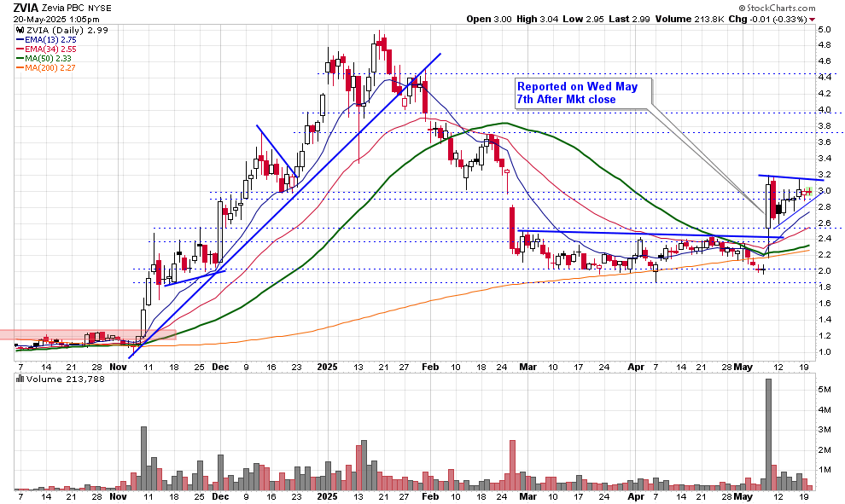Image resolution: width=845 pixels, height=504 pixels.
Task: Click the red EMA(34) legend line marker
Action: pos(21,49)
